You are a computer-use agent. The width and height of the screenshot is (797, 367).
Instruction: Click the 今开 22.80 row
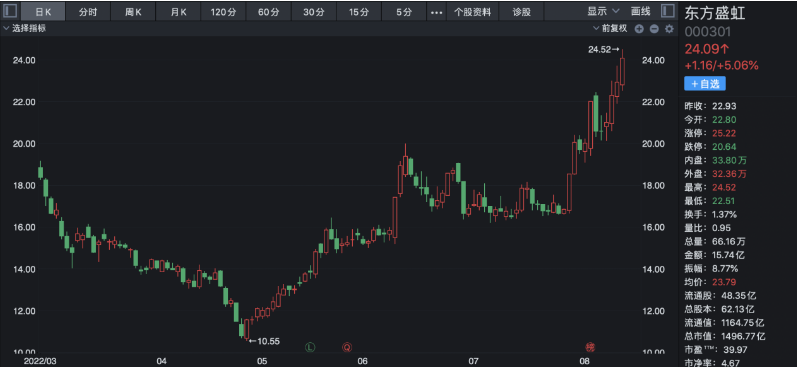(711, 120)
